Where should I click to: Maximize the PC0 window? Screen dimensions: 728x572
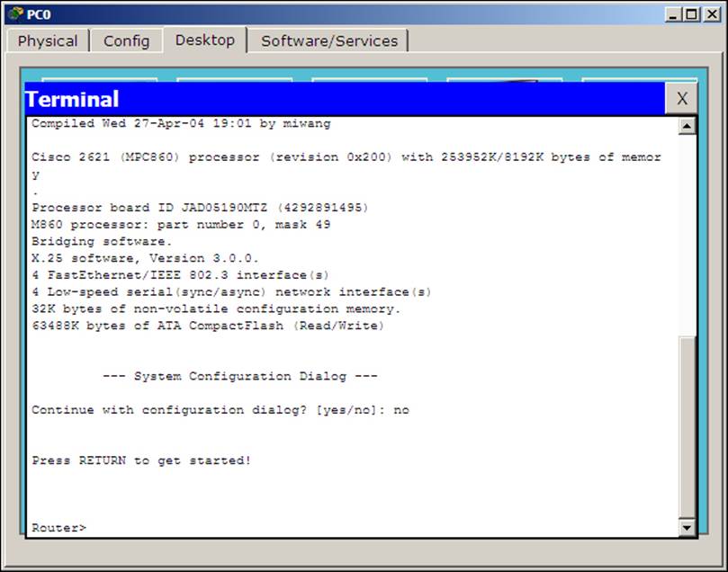point(692,14)
